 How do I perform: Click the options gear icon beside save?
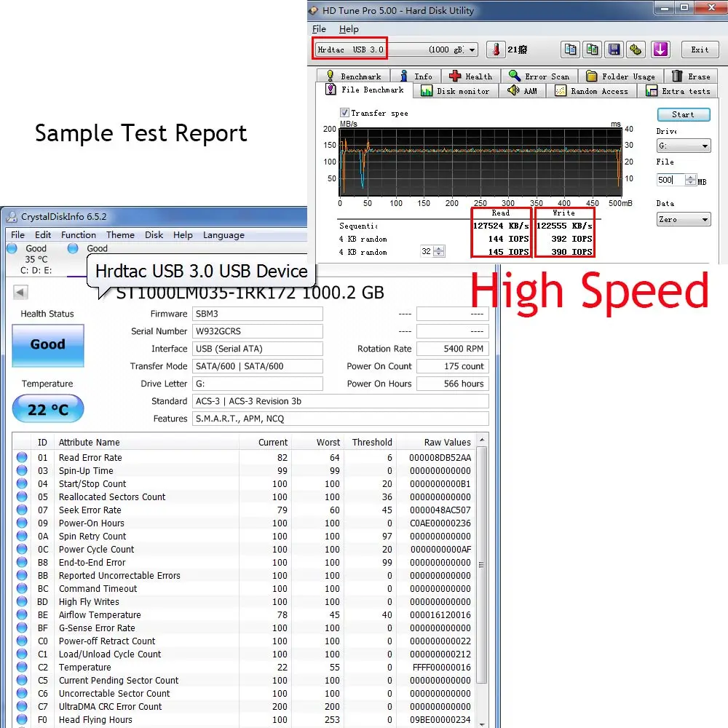(x=636, y=50)
